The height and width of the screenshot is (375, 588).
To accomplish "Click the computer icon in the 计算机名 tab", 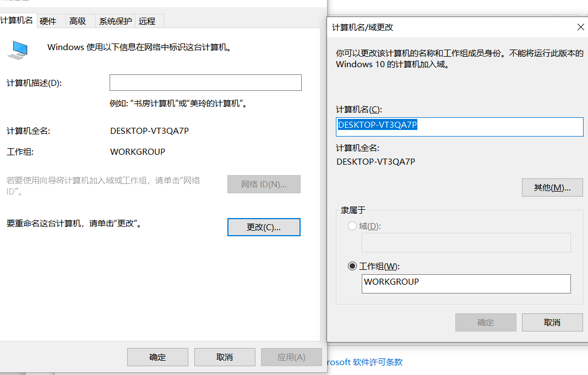I will (18, 50).
